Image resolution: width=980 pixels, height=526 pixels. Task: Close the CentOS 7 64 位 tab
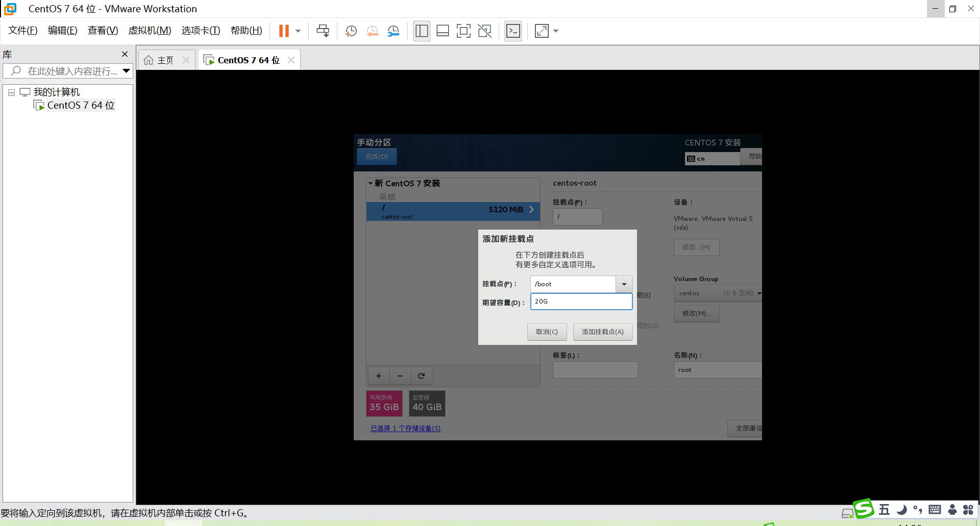click(291, 60)
